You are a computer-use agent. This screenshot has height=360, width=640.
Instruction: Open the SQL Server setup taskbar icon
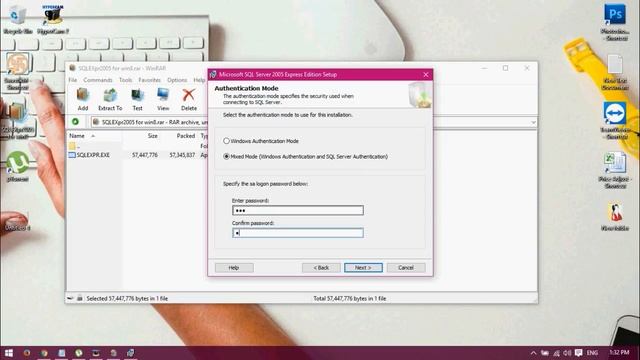pyautogui.click(x=131, y=353)
